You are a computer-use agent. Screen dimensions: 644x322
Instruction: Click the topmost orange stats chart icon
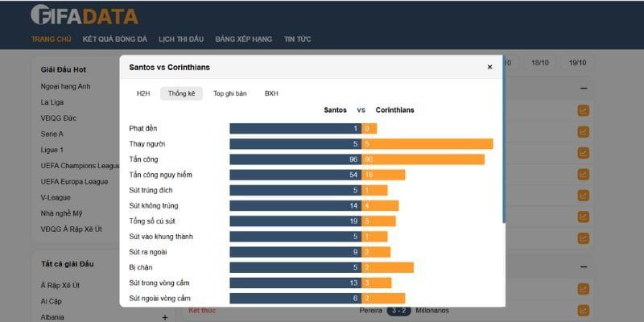point(584,110)
